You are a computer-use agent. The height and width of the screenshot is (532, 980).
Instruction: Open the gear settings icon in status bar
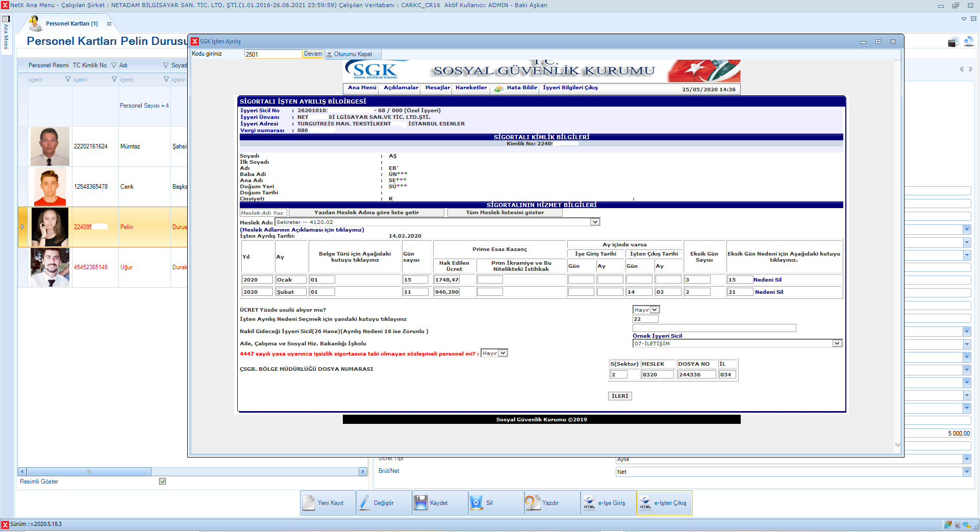pos(966,524)
